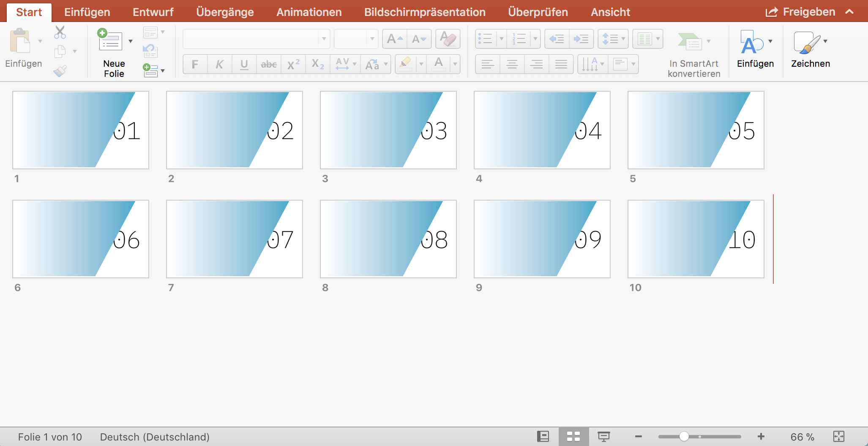Image resolution: width=868 pixels, height=446 pixels.
Task: Increase indent level icon
Action: point(581,39)
